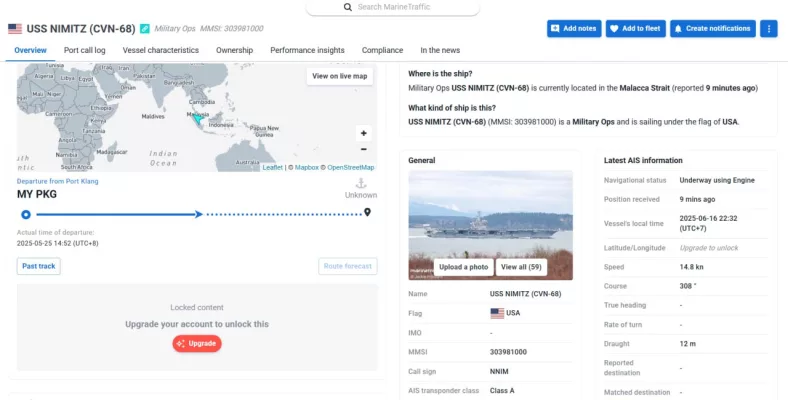
Task: Add the ship to fleet
Action: tap(634, 29)
